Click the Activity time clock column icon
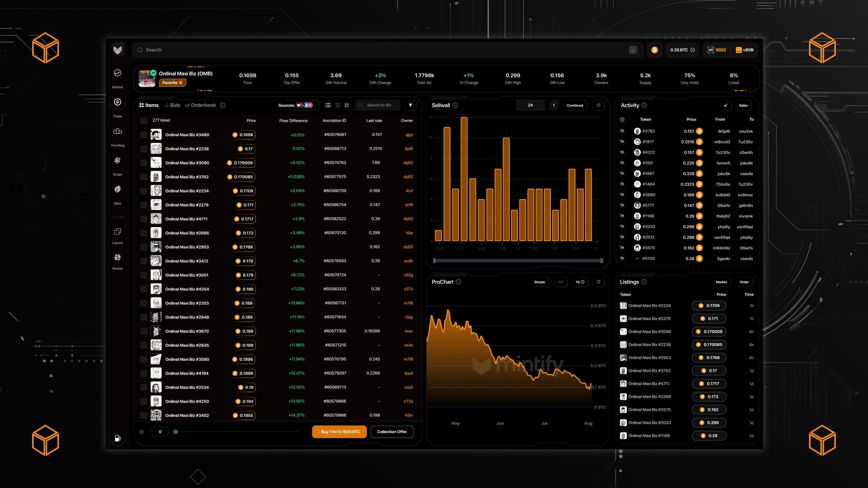Image resolution: width=868 pixels, height=488 pixels. [622, 119]
